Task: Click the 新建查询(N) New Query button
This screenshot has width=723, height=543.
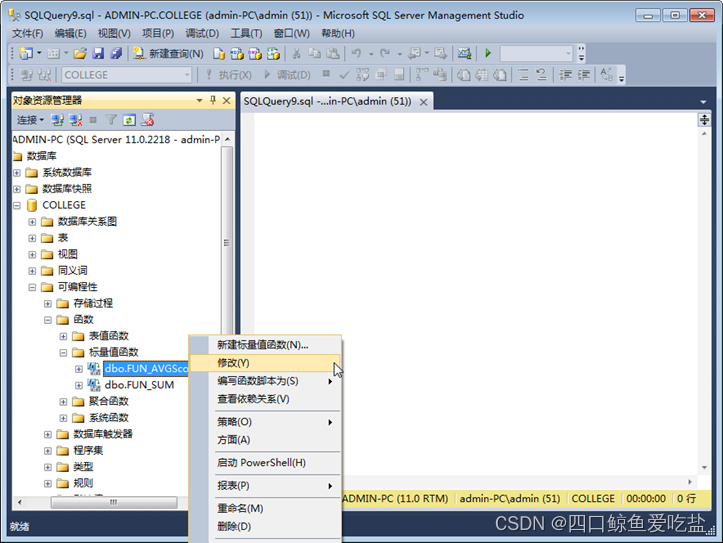Action: click(x=168, y=53)
